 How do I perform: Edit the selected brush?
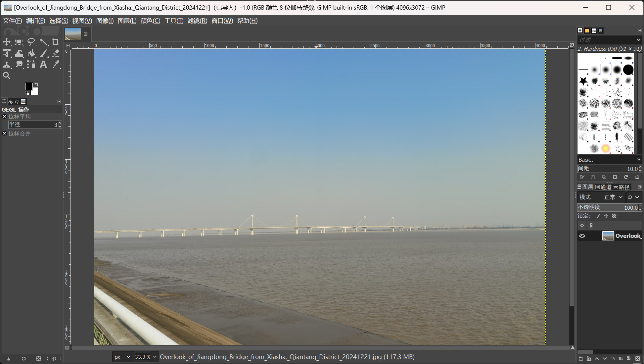(582, 177)
